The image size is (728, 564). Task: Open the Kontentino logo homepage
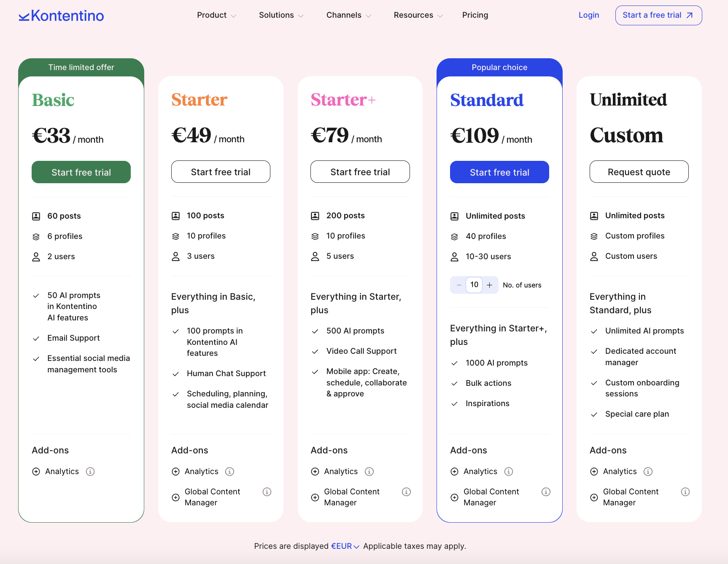61,16
